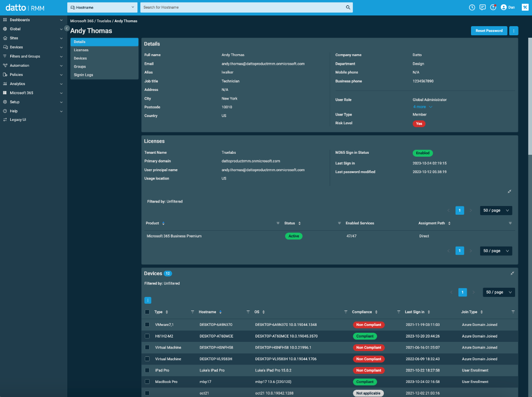Viewport: 532px width, 397px height.
Task: Expand the Dashboards menu chevron
Action: [61, 20]
